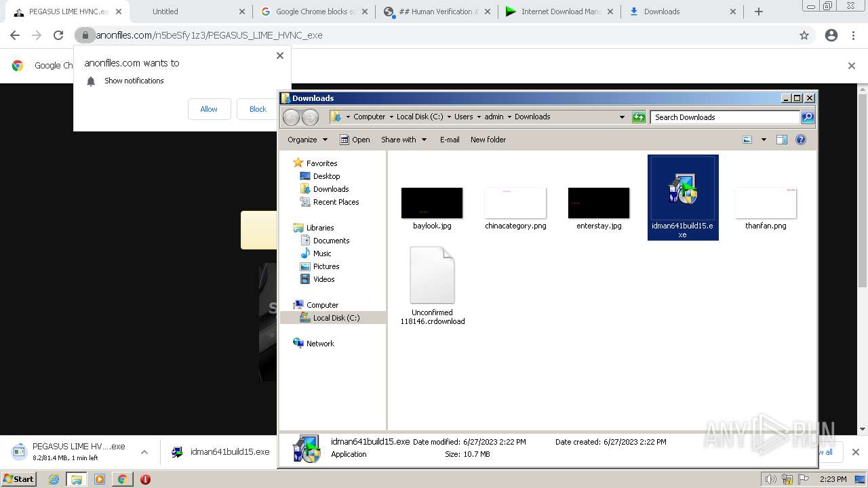Expand the address bar history dropdown
868x488 pixels.
click(x=622, y=117)
